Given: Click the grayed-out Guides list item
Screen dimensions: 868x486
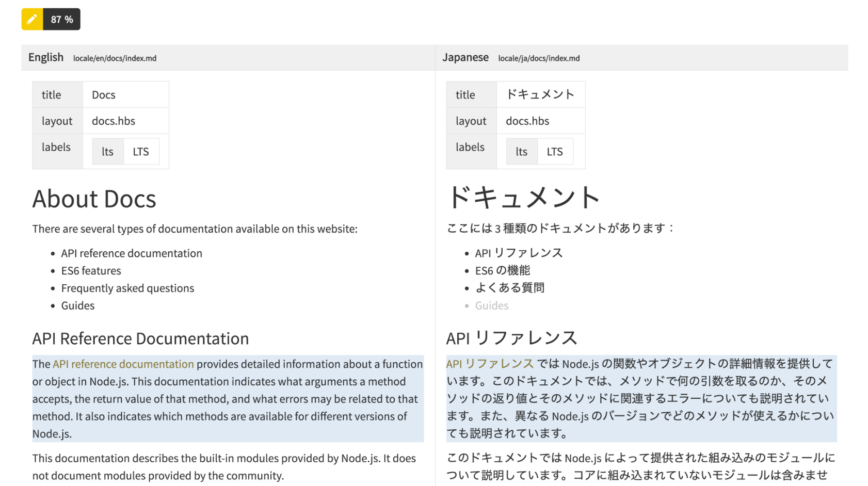Looking at the screenshot, I should pyautogui.click(x=491, y=305).
